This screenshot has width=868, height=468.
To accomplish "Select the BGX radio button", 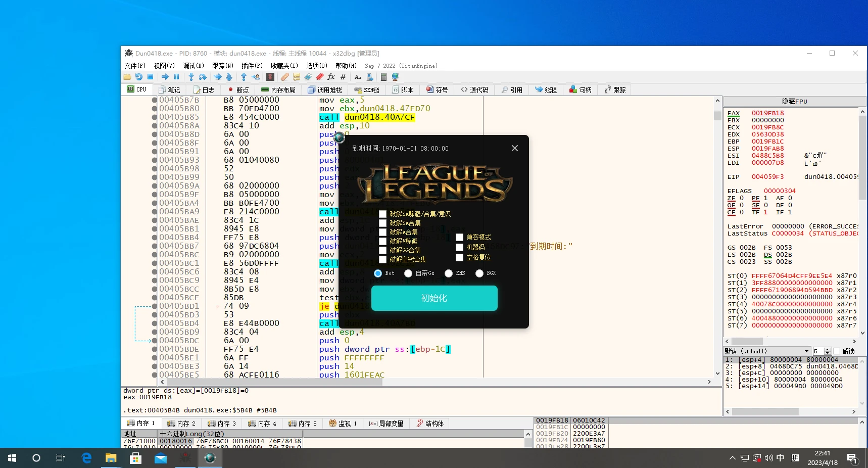I will coord(479,273).
